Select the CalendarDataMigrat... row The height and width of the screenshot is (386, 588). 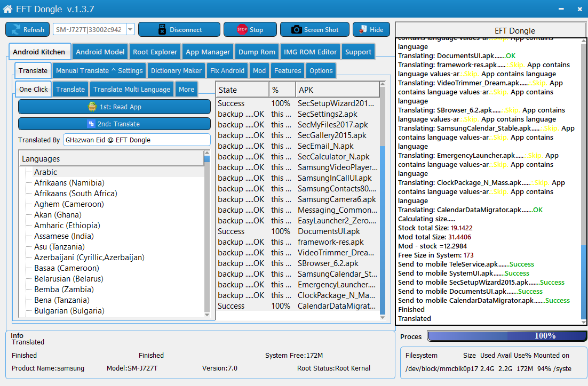pyautogui.click(x=298, y=306)
